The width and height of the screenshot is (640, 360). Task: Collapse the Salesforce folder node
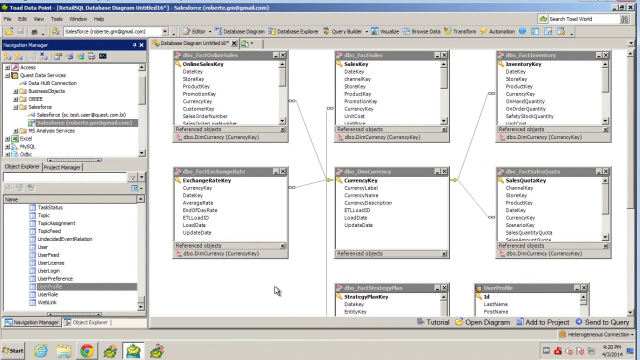tap(16, 107)
